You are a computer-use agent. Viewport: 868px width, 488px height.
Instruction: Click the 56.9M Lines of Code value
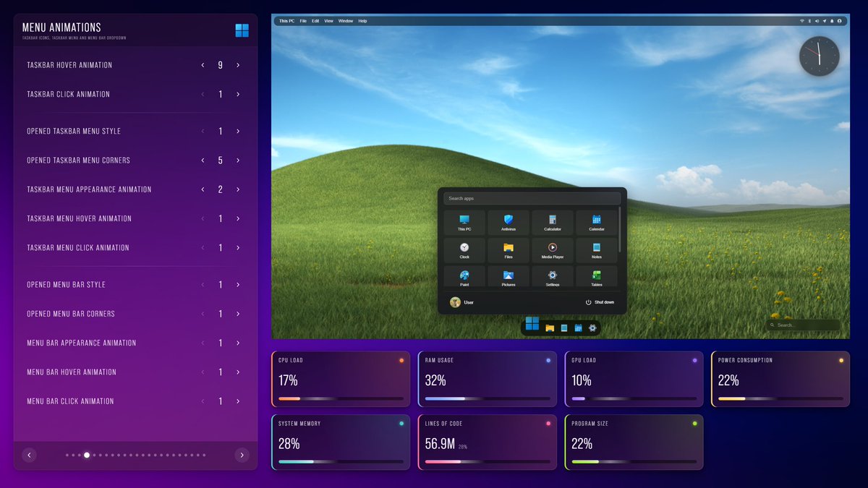coord(439,444)
